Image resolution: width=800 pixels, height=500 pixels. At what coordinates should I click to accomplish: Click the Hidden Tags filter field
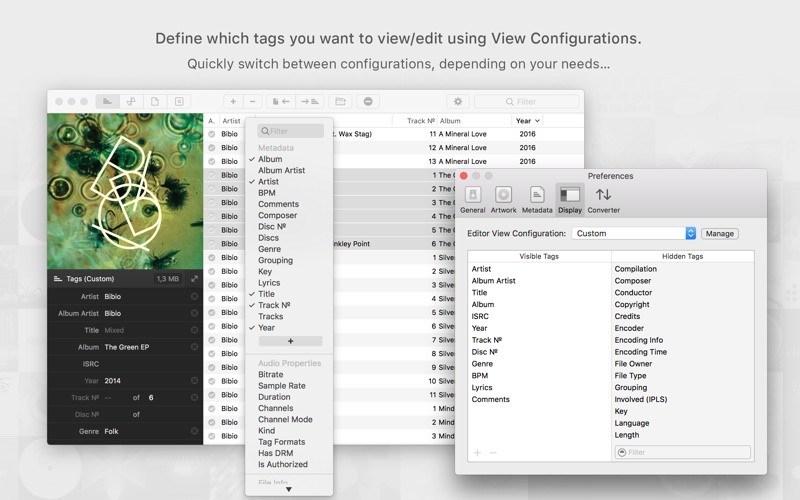[683, 452]
